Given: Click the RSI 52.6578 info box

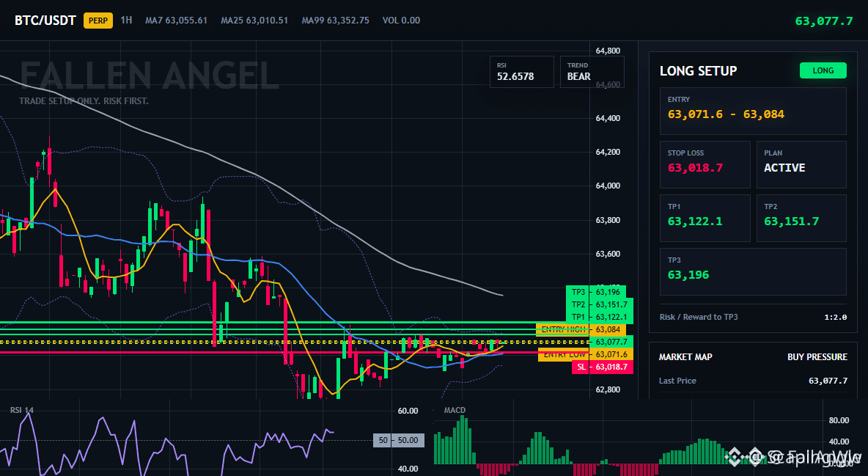Looking at the screenshot, I should [521, 71].
